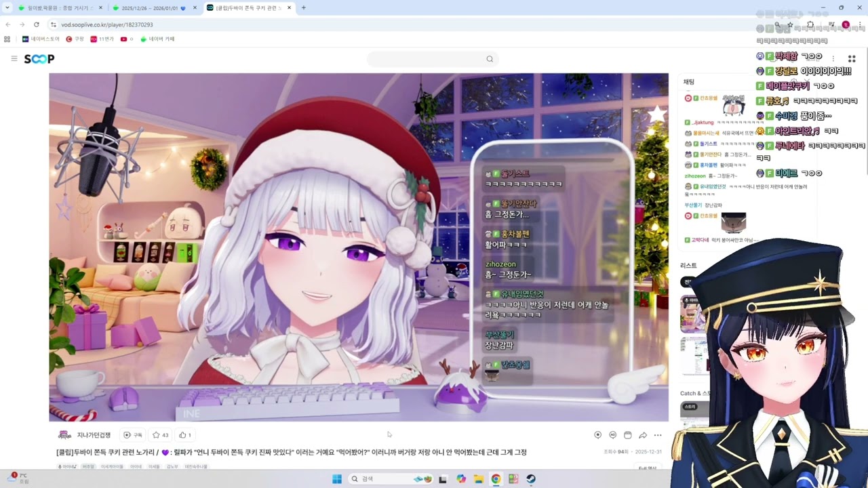Viewport: 868px width, 488px height.
Task: Like the video with thumbs-up button
Action: coord(185,435)
